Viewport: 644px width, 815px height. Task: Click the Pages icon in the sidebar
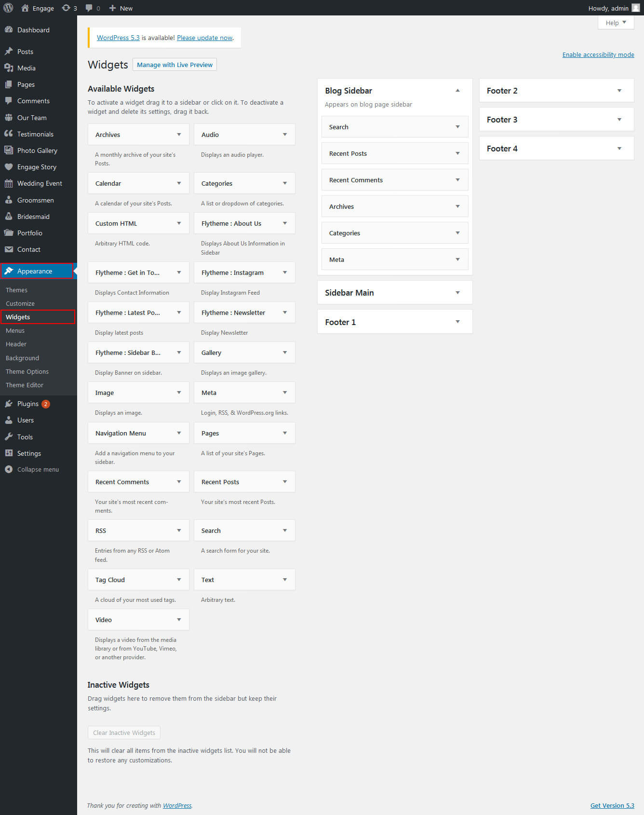coord(9,84)
